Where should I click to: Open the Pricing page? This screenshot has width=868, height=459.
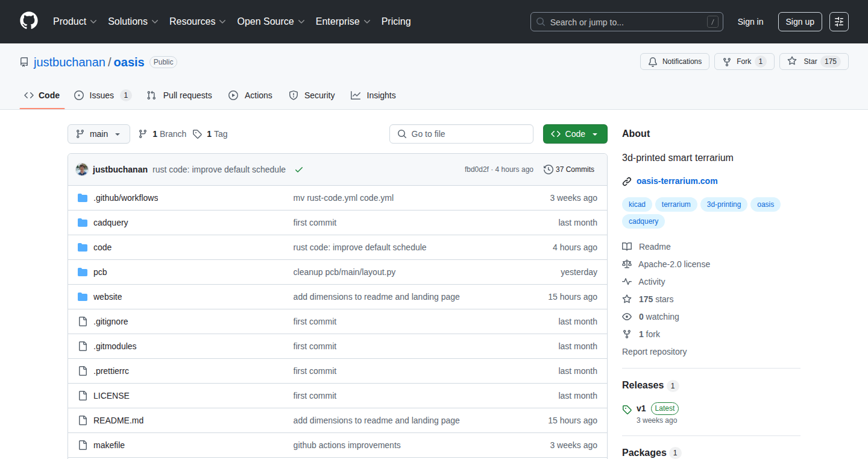click(396, 21)
